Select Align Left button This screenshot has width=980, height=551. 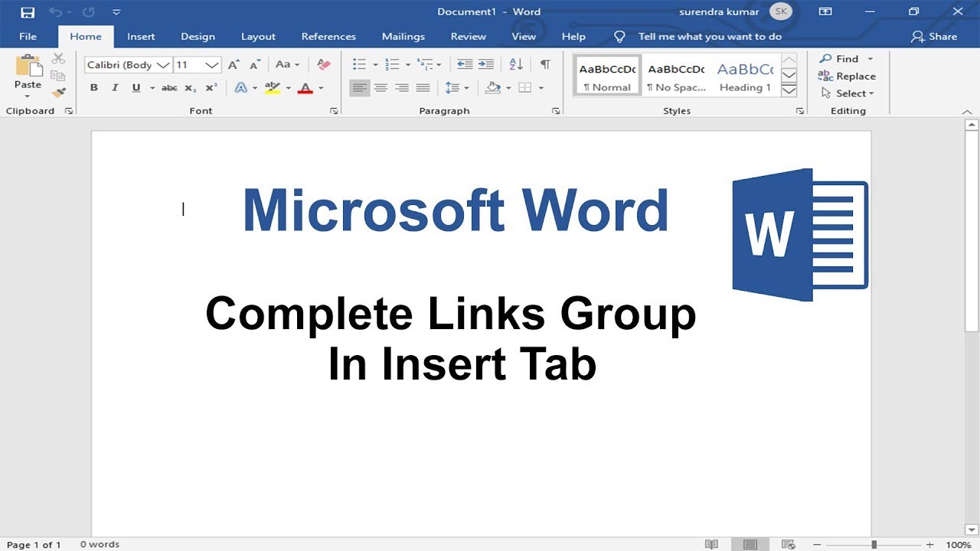(359, 88)
